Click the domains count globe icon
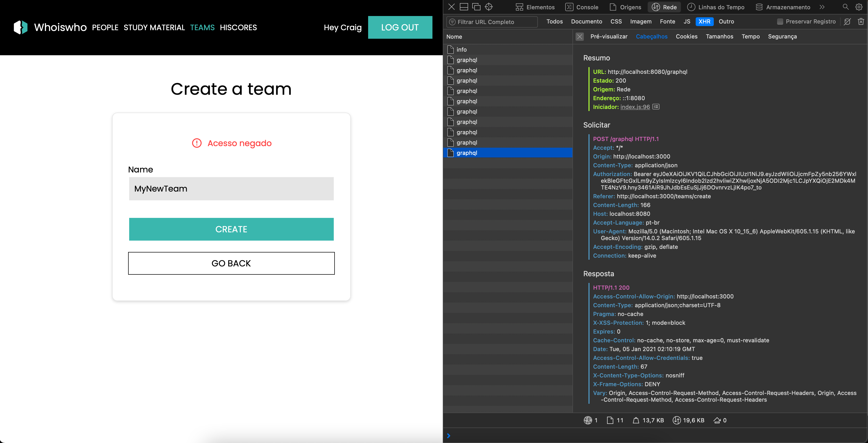The height and width of the screenshot is (443, 868). 588,420
